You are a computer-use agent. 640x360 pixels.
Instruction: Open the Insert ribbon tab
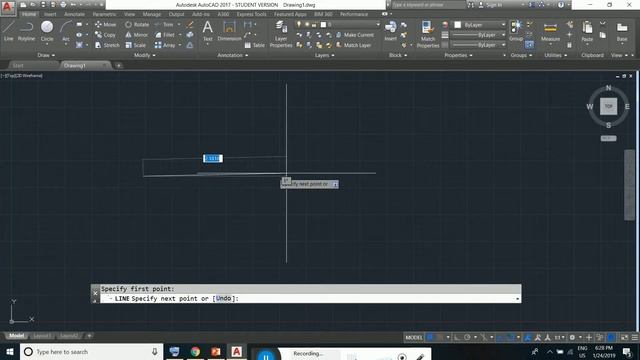(x=50, y=14)
